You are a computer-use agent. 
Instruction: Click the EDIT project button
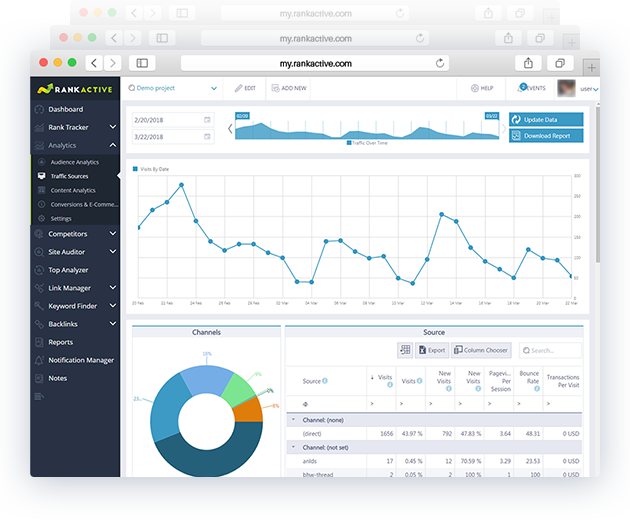pos(245,88)
